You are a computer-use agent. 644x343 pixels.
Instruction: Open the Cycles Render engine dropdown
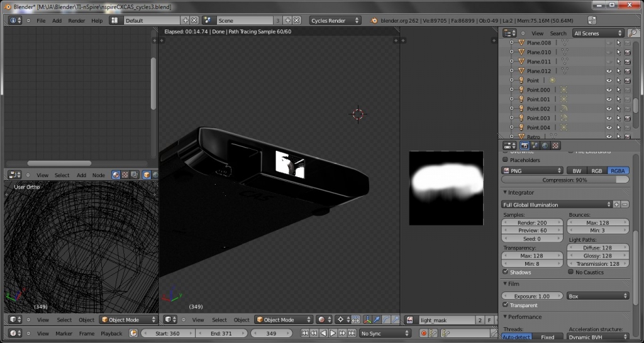coord(335,20)
